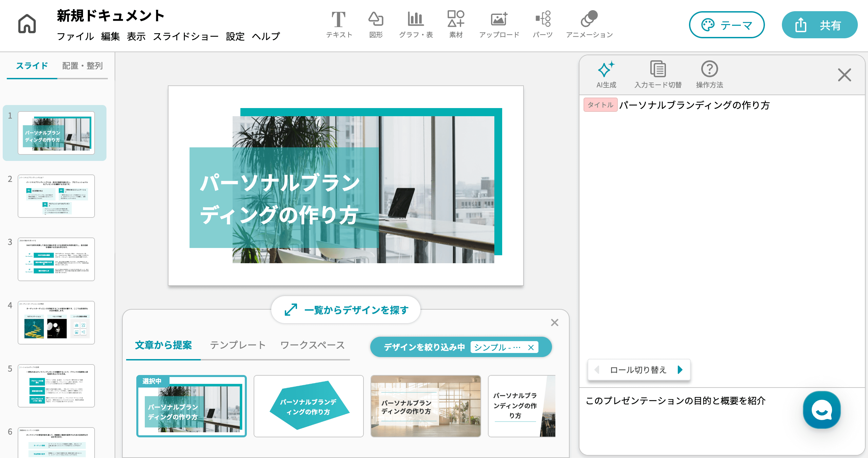
Task: Select the 文章から提案 tab
Action: (x=163, y=345)
